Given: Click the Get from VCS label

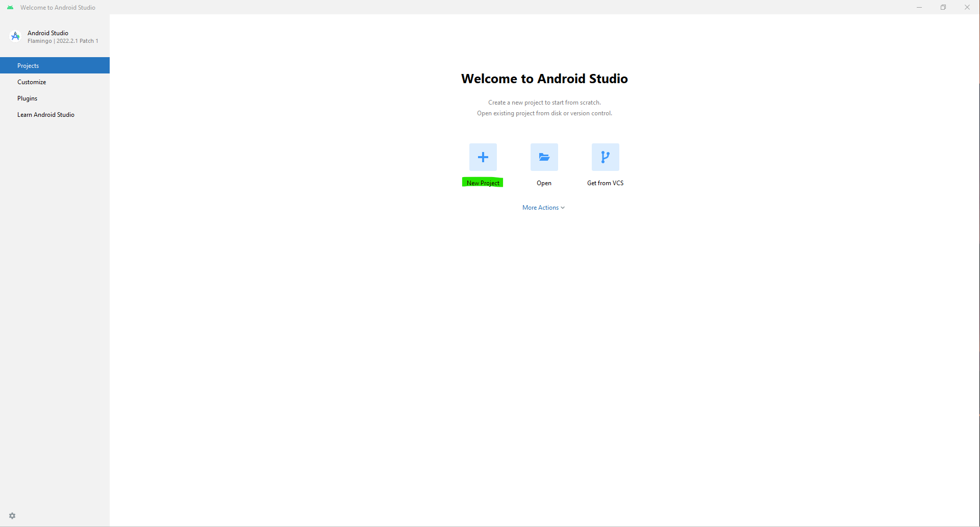Looking at the screenshot, I should pyautogui.click(x=605, y=183).
